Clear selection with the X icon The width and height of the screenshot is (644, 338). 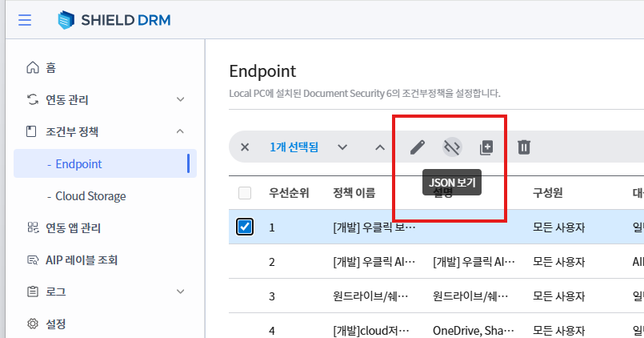(245, 147)
